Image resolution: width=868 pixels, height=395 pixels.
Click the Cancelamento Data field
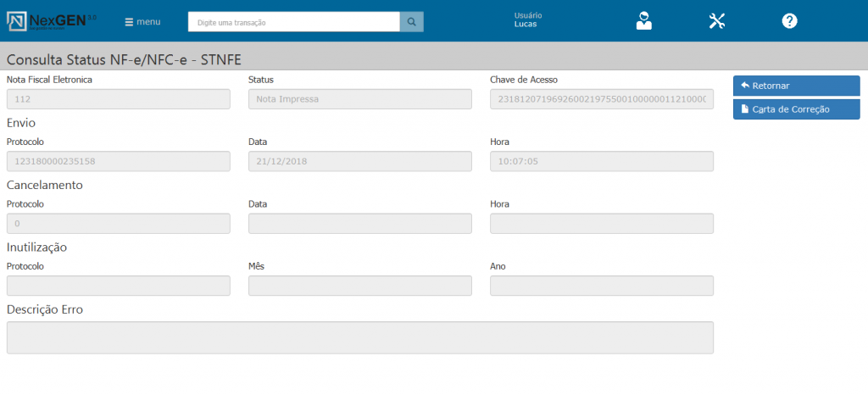359,224
